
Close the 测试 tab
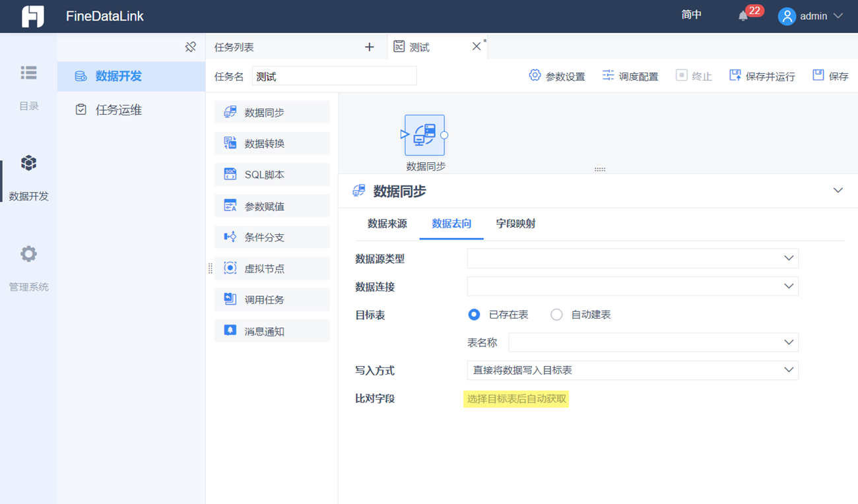tap(476, 46)
